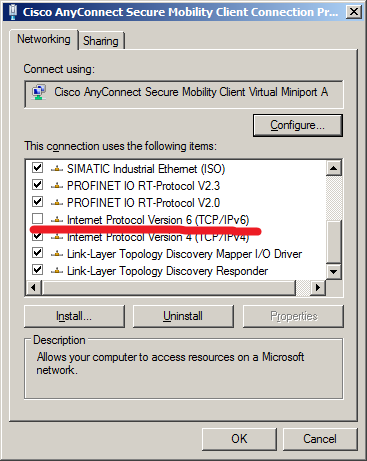Open the Configure... dialog

click(x=297, y=125)
